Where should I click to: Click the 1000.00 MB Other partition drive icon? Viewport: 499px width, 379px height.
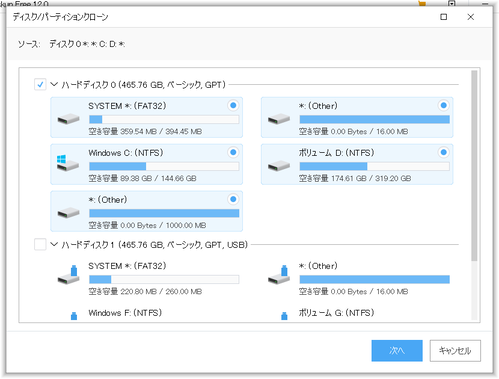(68, 213)
